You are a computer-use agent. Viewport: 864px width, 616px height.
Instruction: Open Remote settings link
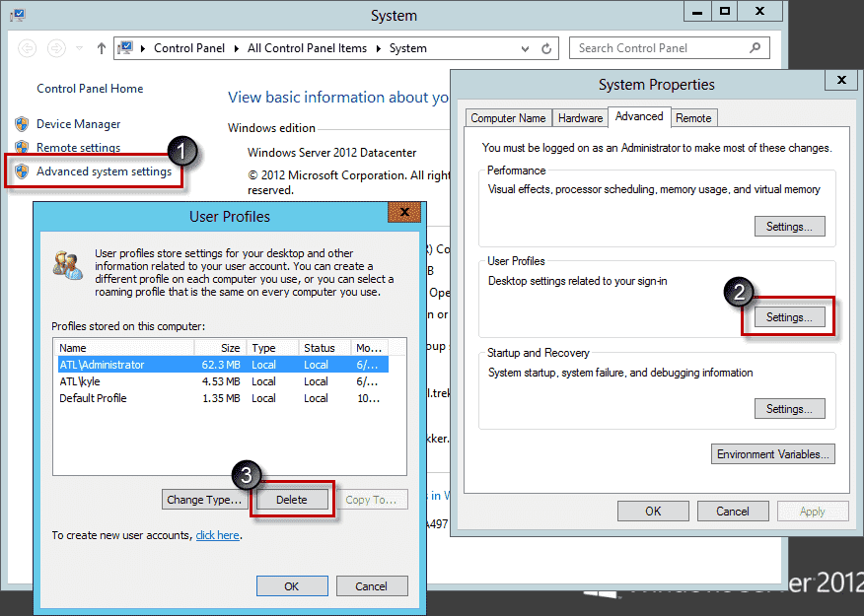click(78, 147)
